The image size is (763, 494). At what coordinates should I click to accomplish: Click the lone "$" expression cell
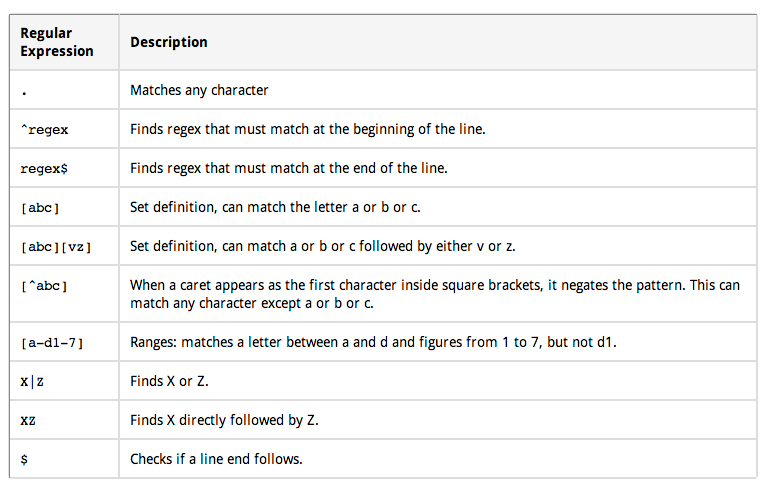tap(24, 460)
